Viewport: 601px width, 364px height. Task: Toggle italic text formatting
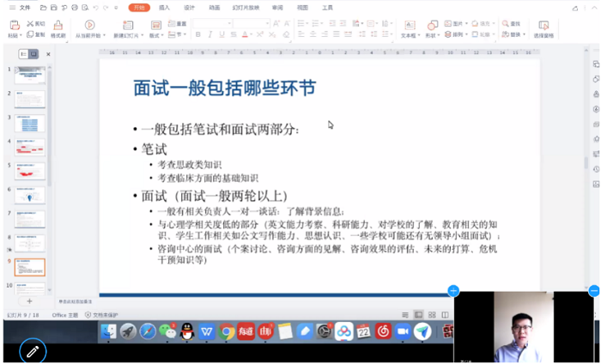click(209, 35)
